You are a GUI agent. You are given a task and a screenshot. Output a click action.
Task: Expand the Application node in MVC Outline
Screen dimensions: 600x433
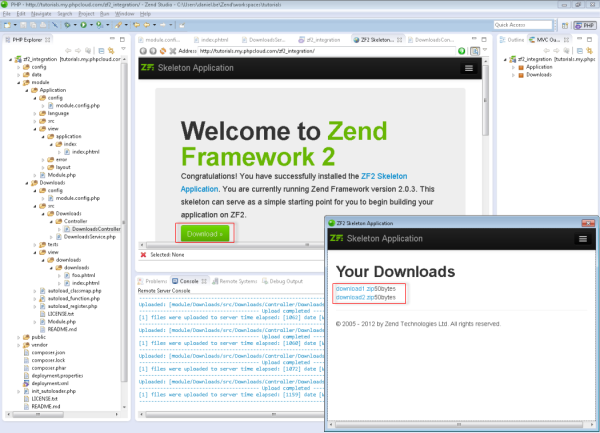tap(514, 67)
